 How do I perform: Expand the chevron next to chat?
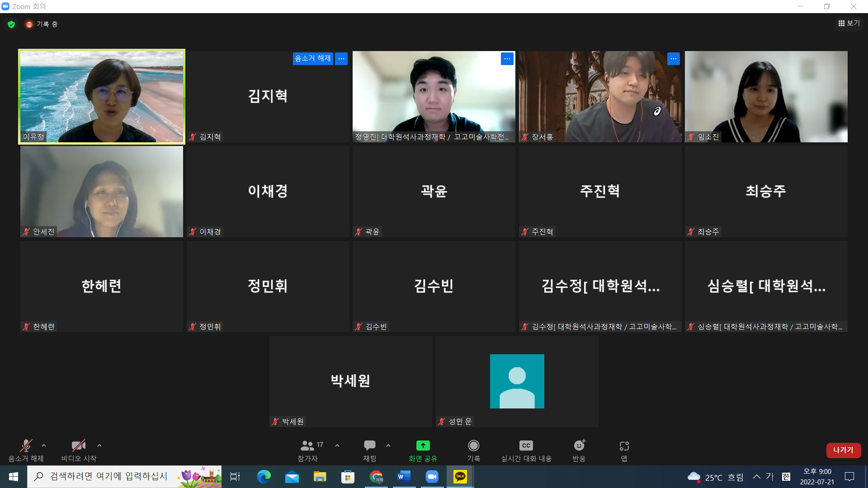(388, 446)
